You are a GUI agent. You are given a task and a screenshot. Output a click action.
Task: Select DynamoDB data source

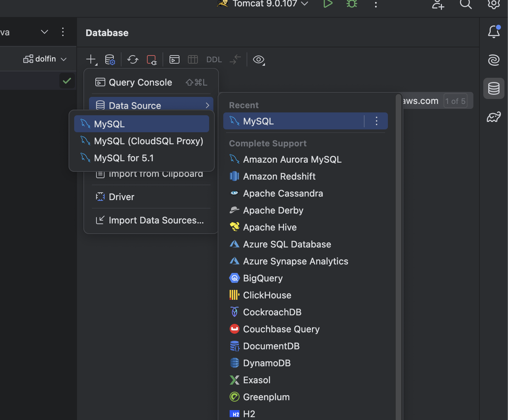pos(306,363)
